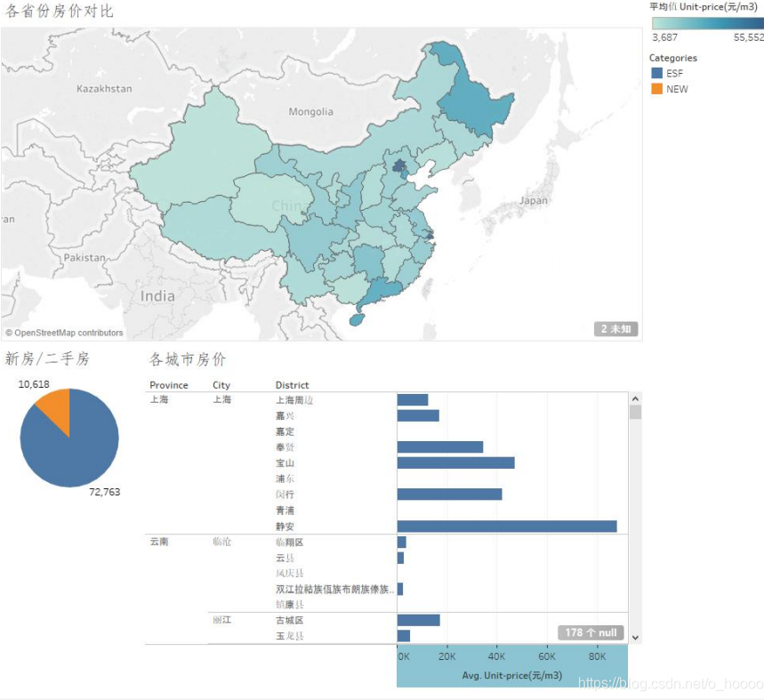Click the Unit-price color gradient legend bar

click(707, 23)
